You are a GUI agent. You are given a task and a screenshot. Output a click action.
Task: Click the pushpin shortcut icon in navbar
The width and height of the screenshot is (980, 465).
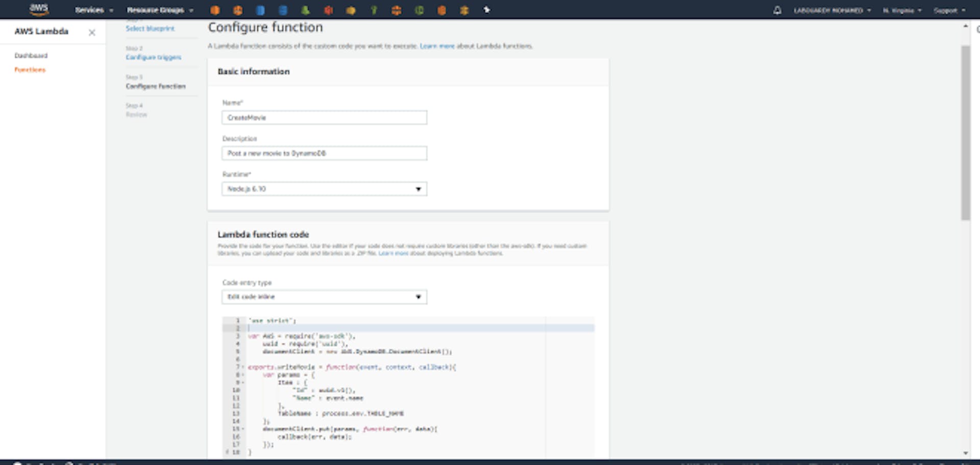[486, 10]
